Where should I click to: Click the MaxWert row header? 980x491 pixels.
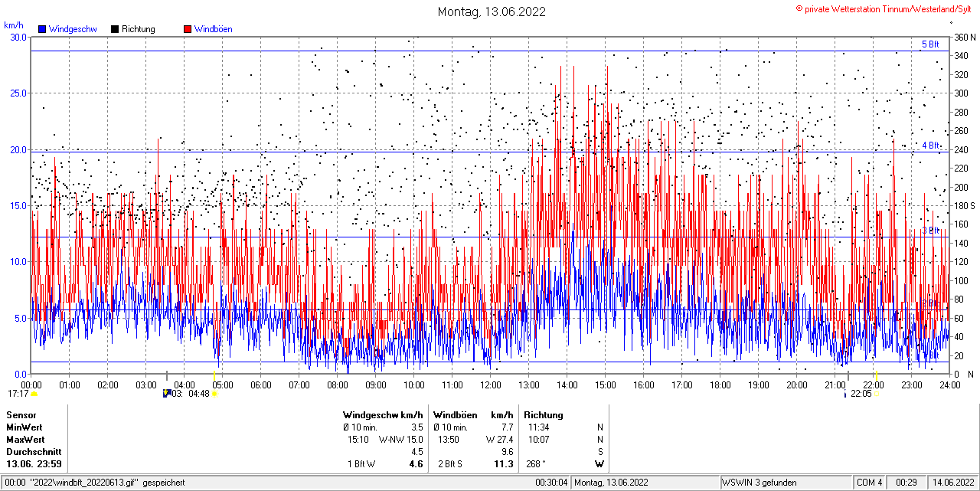point(26,440)
